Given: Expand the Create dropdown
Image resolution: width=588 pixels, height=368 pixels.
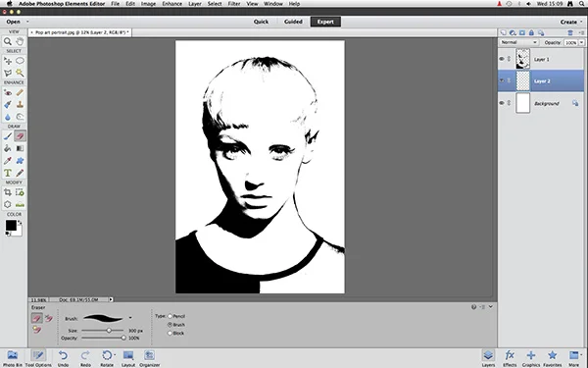Looking at the screenshot, I should point(571,23).
